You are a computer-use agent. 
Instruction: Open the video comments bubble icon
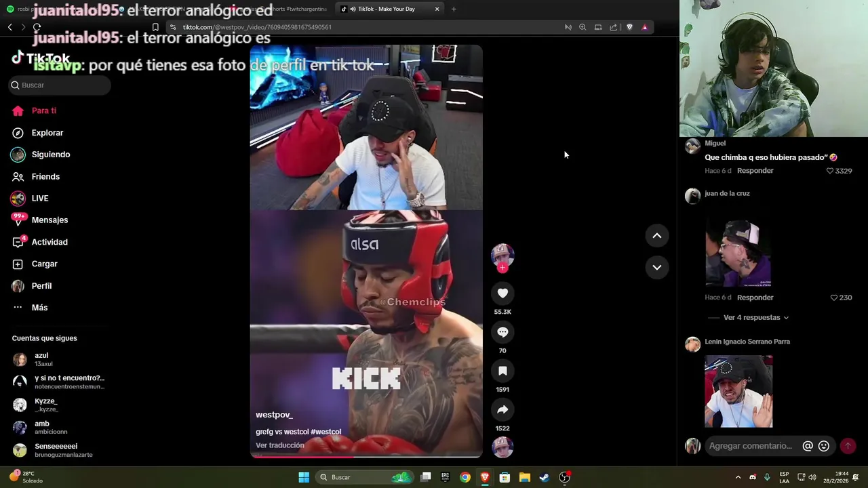pos(502,332)
